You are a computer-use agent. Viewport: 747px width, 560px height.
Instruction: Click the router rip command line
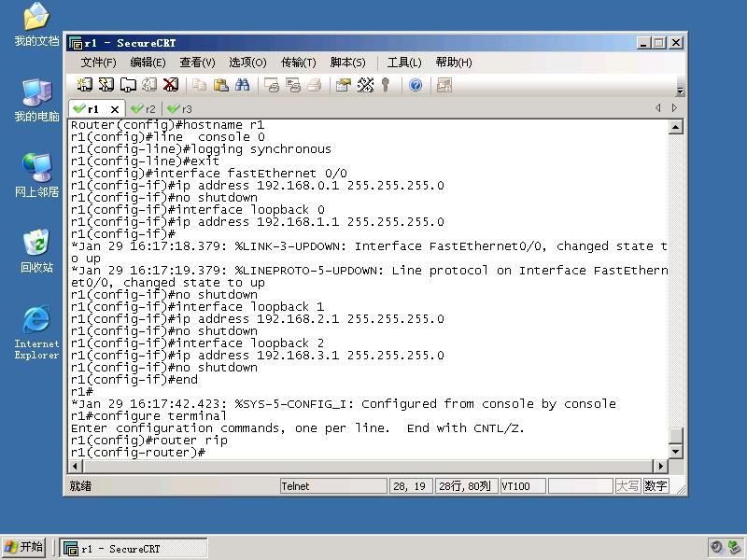point(149,440)
